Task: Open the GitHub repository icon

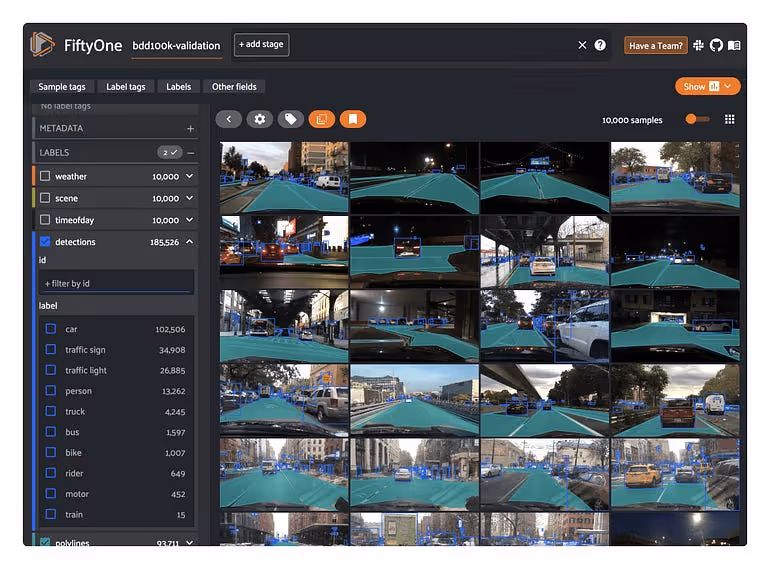Action: (x=716, y=45)
